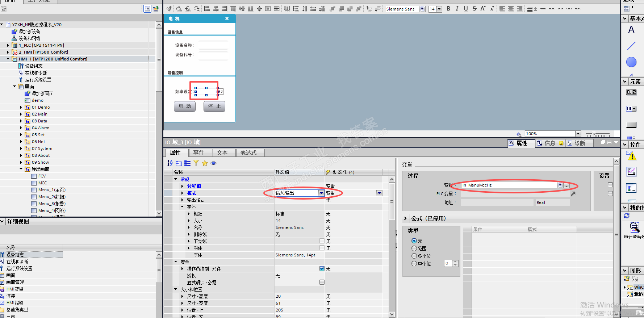
Task: Select the 无 type radio button
Action: click(414, 241)
